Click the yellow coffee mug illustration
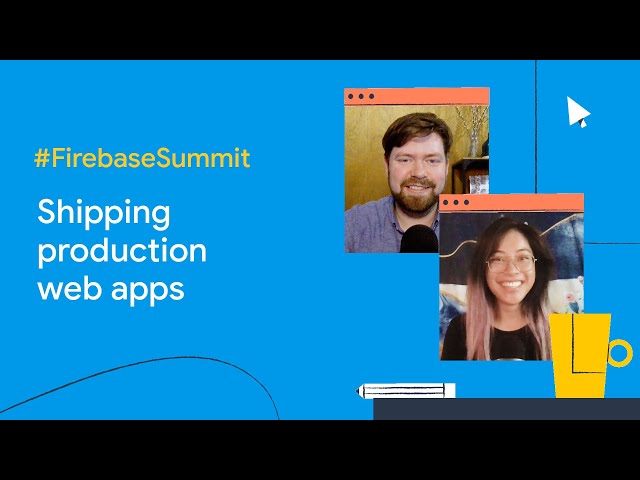This screenshot has height=480, width=640. pos(591,355)
